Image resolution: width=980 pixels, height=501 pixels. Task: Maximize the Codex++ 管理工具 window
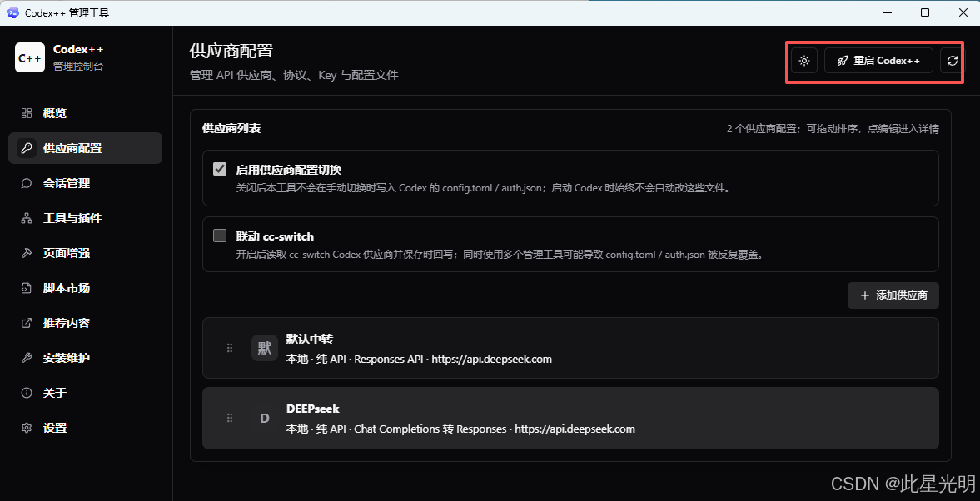click(925, 12)
